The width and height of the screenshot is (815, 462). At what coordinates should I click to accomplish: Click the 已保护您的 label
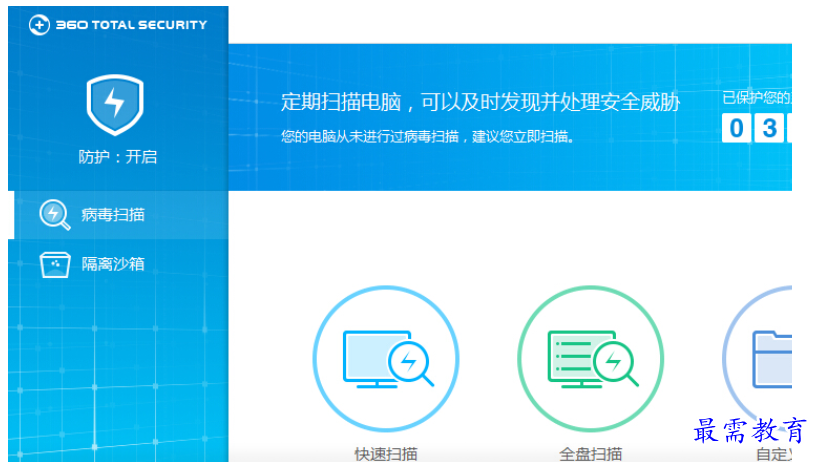pos(757,97)
